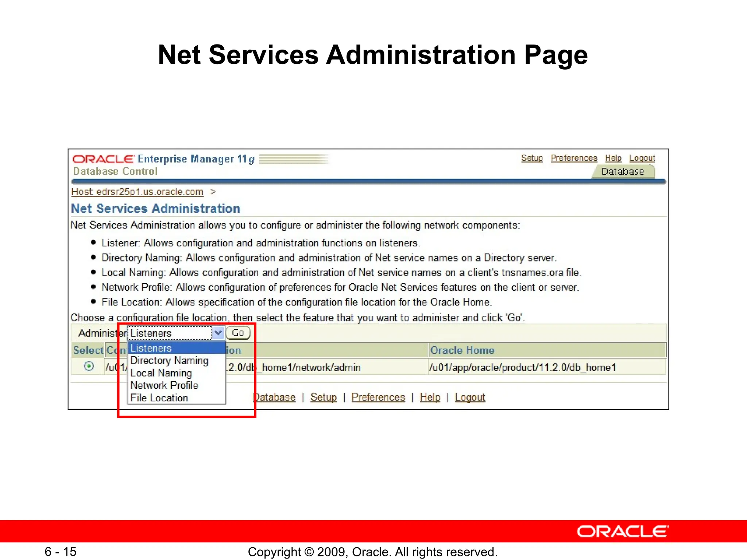Select the radio button for db_home1 row
The height and width of the screenshot is (560, 747).
pyautogui.click(x=89, y=366)
